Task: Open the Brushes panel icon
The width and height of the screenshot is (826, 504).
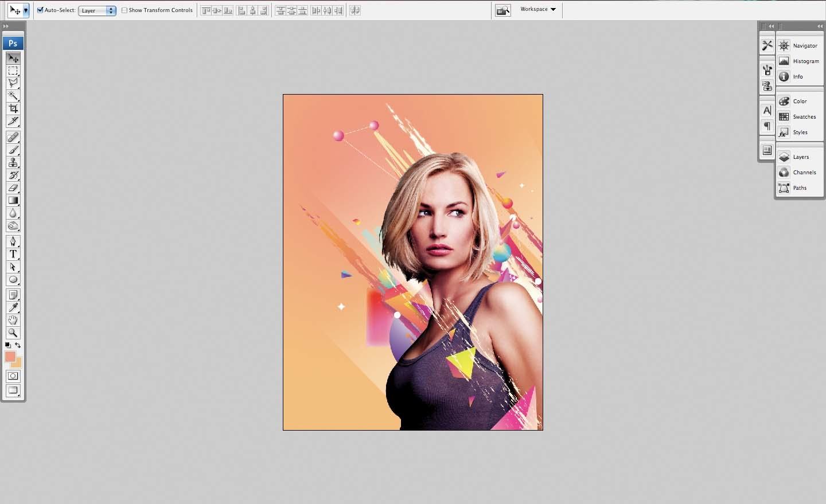Action: point(767,70)
